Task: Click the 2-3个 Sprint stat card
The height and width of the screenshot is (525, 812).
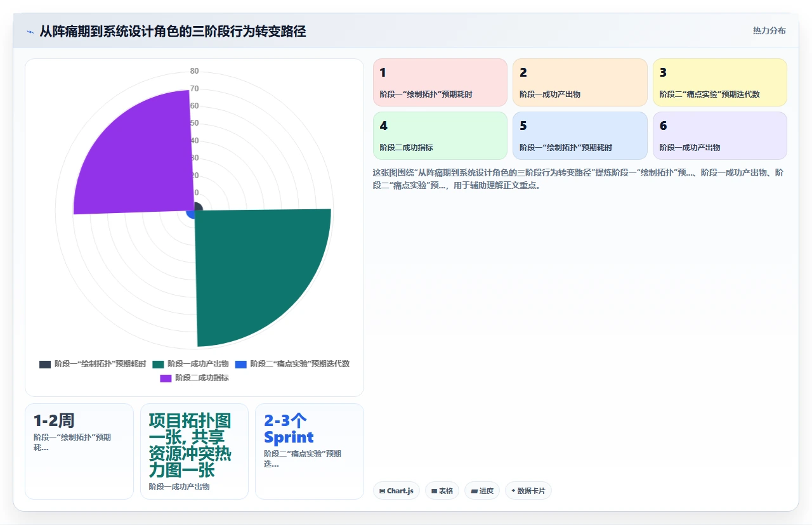Action: tap(310, 451)
